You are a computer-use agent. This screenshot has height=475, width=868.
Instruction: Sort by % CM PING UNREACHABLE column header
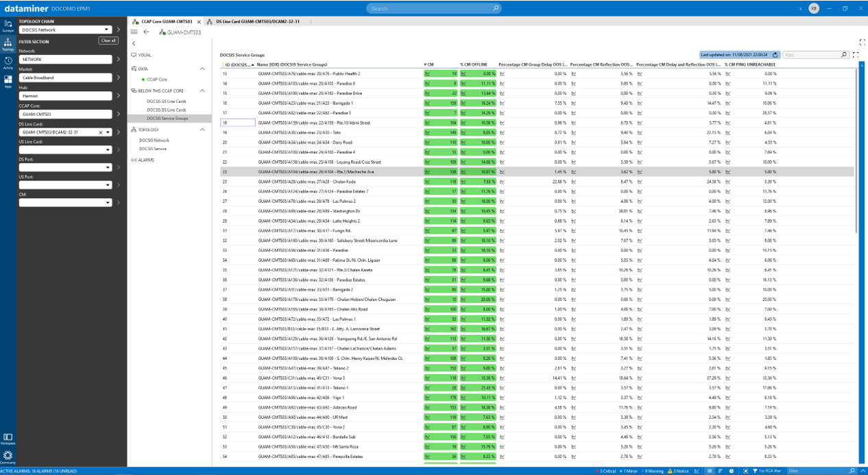click(750, 64)
